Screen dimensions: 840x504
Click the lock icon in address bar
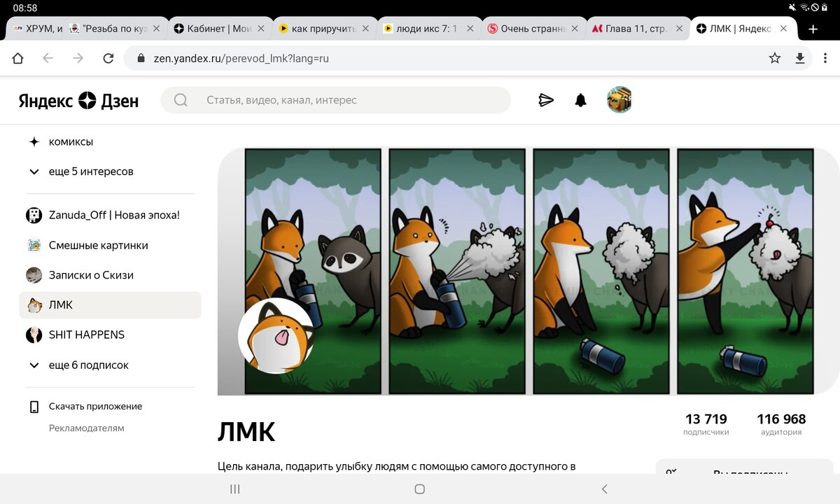click(141, 58)
